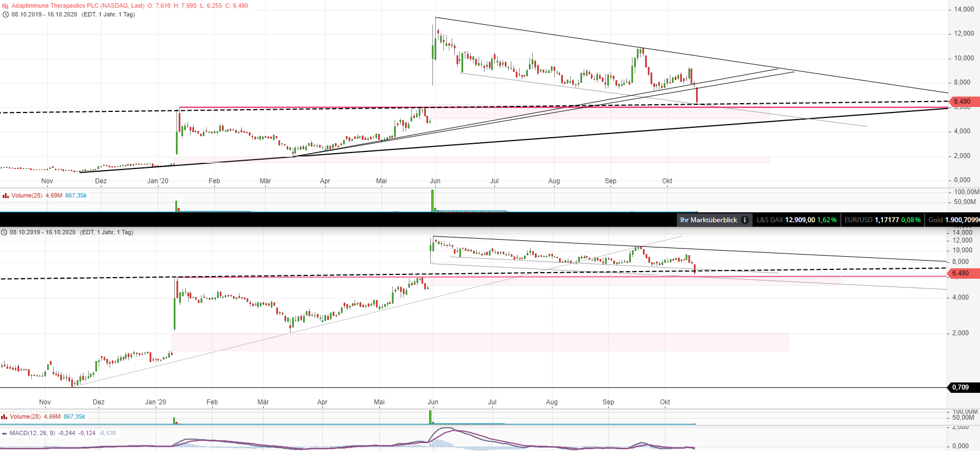Image resolution: width=980 pixels, height=451 pixels.
Task: Click the Okt label on the upper time axis
Action: 667,181
